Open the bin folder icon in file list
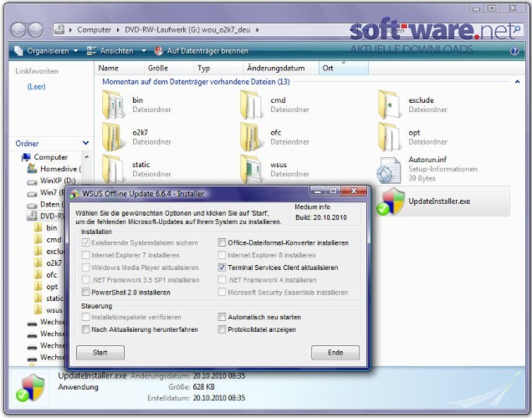 click(113, 104)
